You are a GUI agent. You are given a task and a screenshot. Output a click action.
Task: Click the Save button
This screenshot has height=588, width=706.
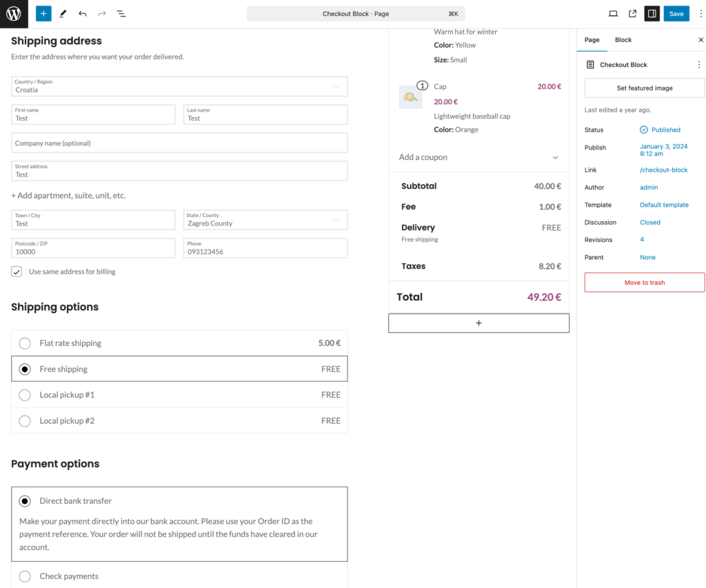(x=676, y=14)
